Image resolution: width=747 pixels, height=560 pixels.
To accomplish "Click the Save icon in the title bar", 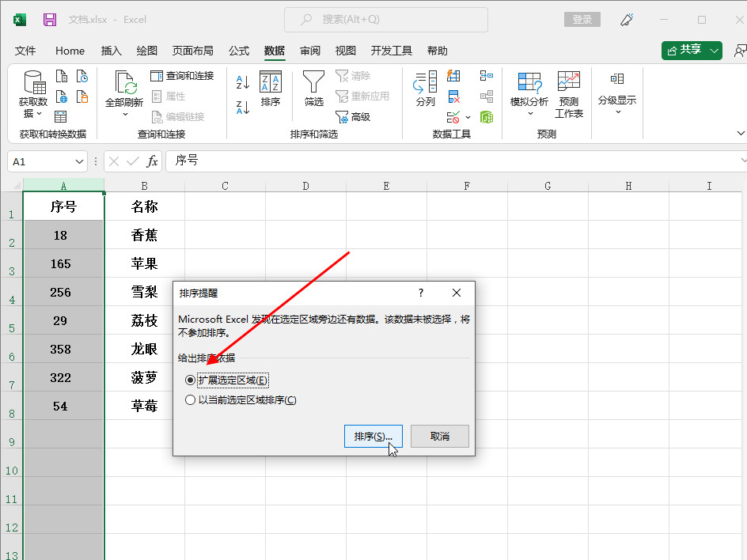I will pos(50,20).
